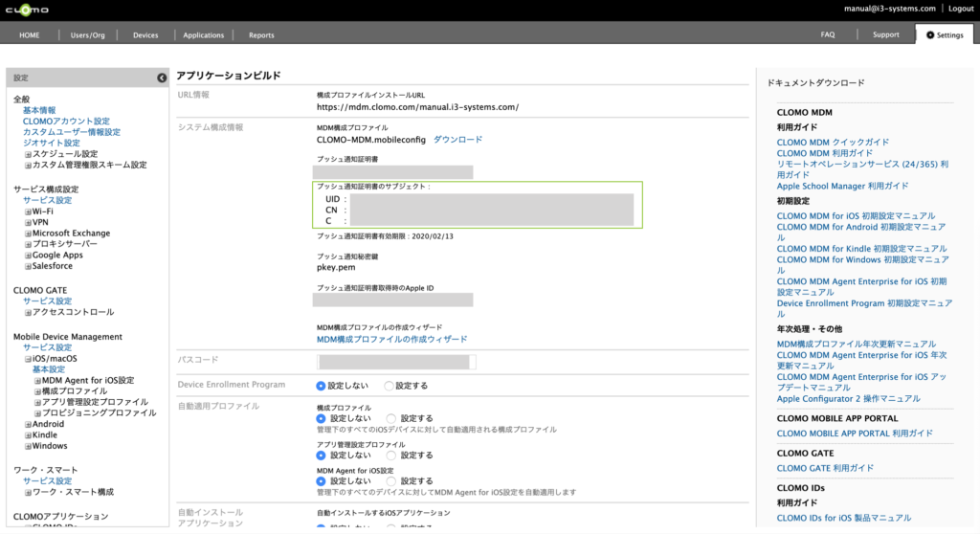
Task: Open Apple Configurator 2 操作マニュアル
Action: tap(848, 399)
